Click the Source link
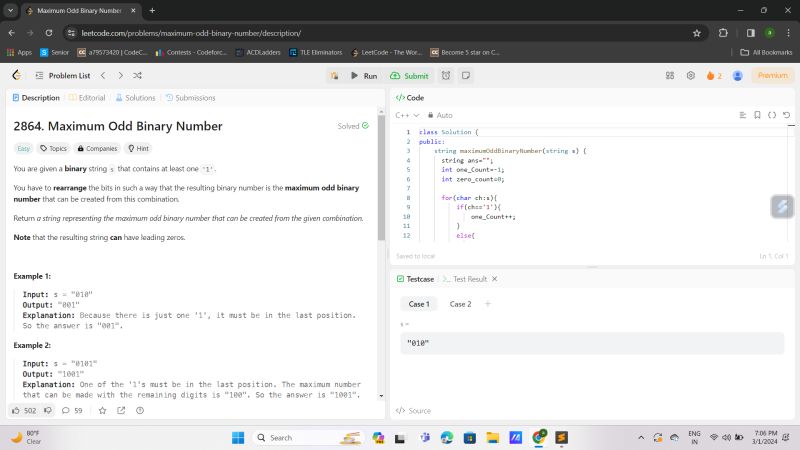The width and height of the screenshot is (800, 450). point(413,411)
